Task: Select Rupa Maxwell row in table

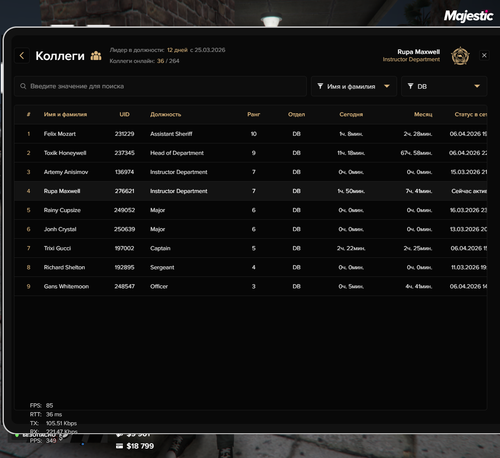Action: 251,191
